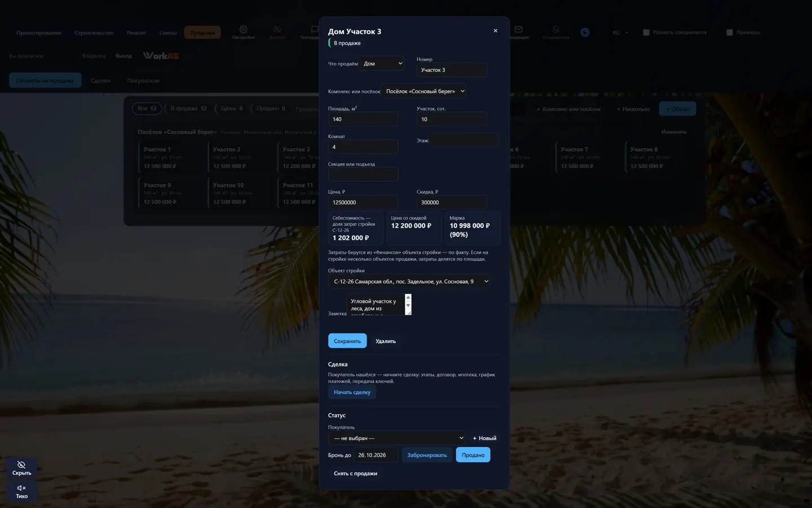The width and height of the screenshot is (812, 508).
Task: Open the Что продаём dropdown showing Дом
Action: 383,64
